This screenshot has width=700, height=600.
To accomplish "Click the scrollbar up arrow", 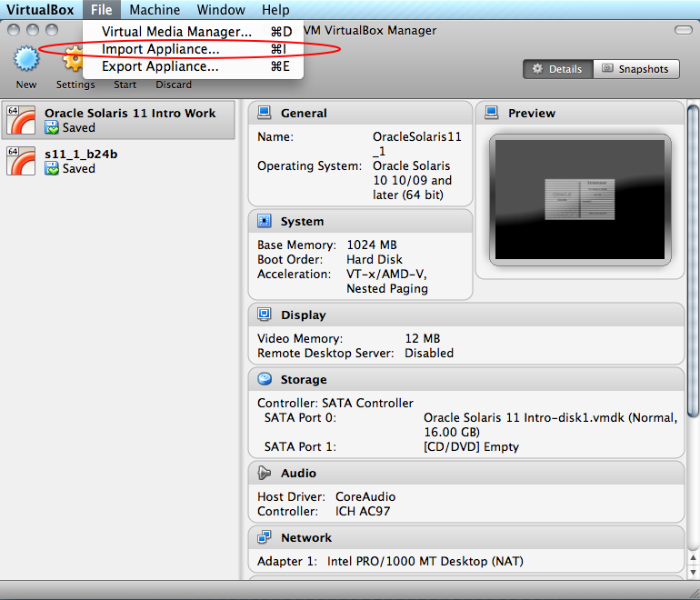I will (x=694, y=557).
